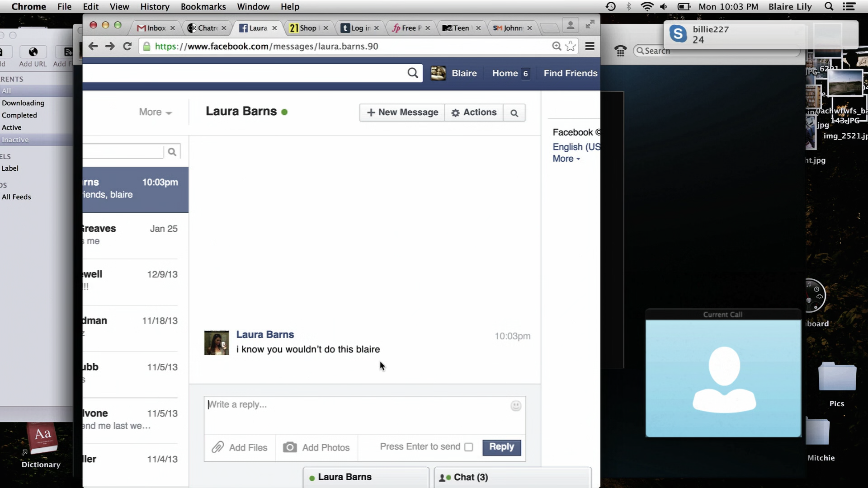This screenshot has height=488, width=868.
Task: Open the Chrome File menu
Action: click(64, 6)
